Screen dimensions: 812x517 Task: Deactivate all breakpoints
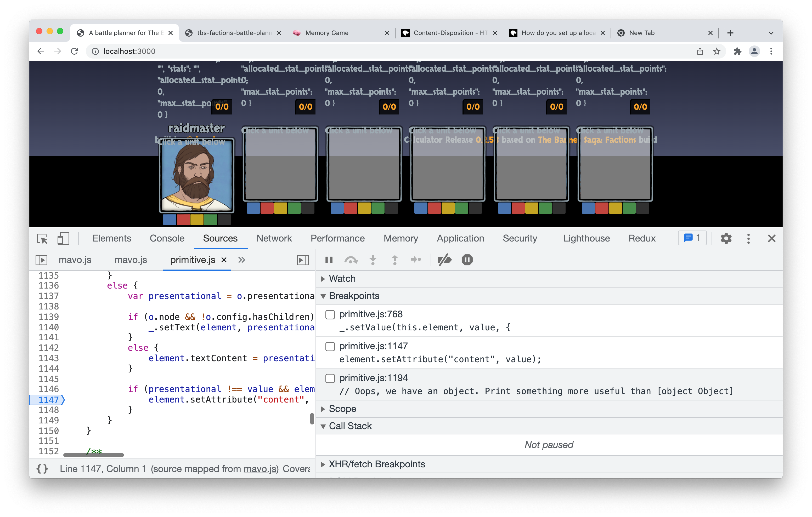444,260
